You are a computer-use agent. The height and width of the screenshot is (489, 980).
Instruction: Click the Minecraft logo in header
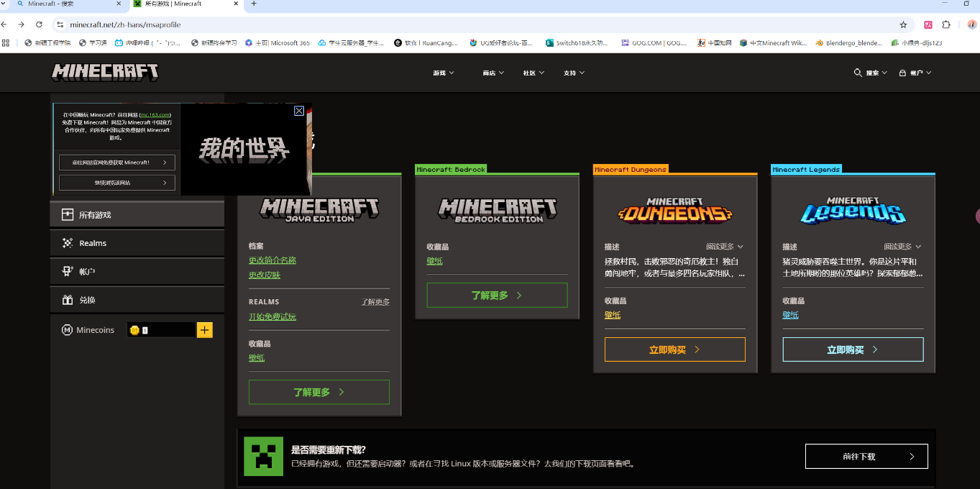tap(105, 72)
